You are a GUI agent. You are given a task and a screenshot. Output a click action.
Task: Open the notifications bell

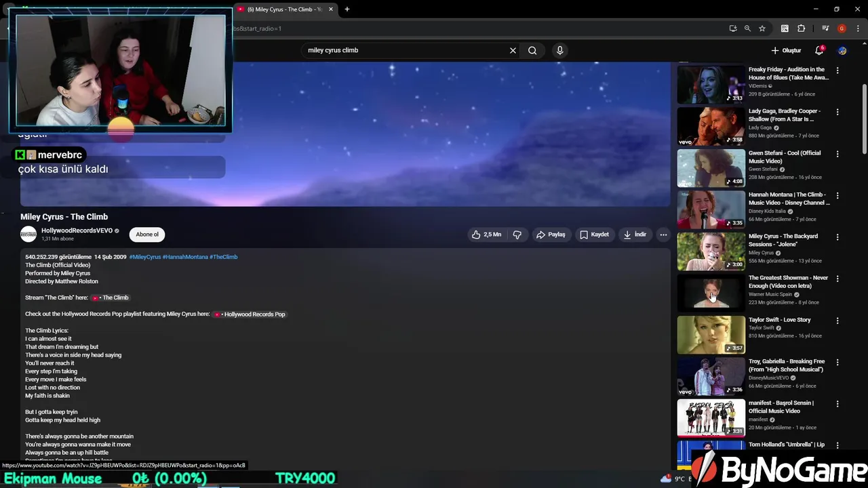pyautogui.click(x=819, y=50)
